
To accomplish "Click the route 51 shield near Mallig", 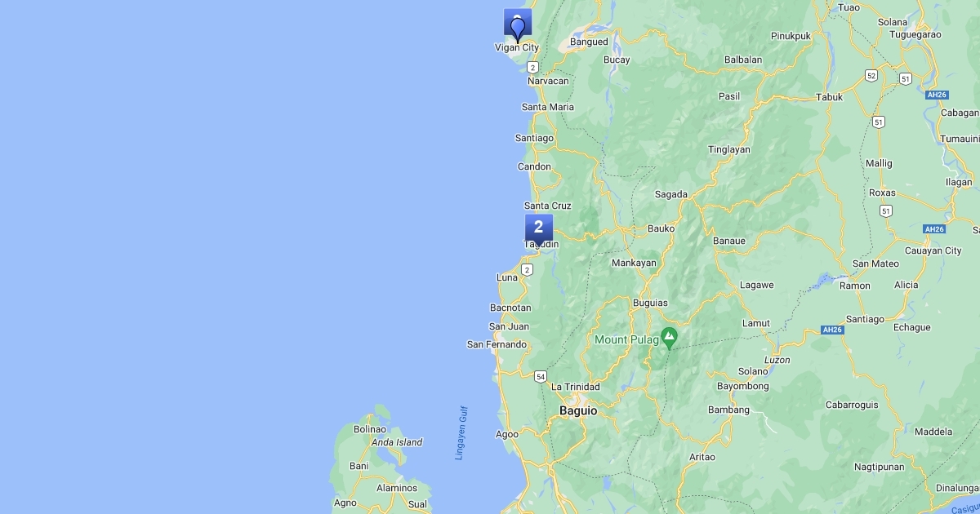I will [x=878, y=122].
